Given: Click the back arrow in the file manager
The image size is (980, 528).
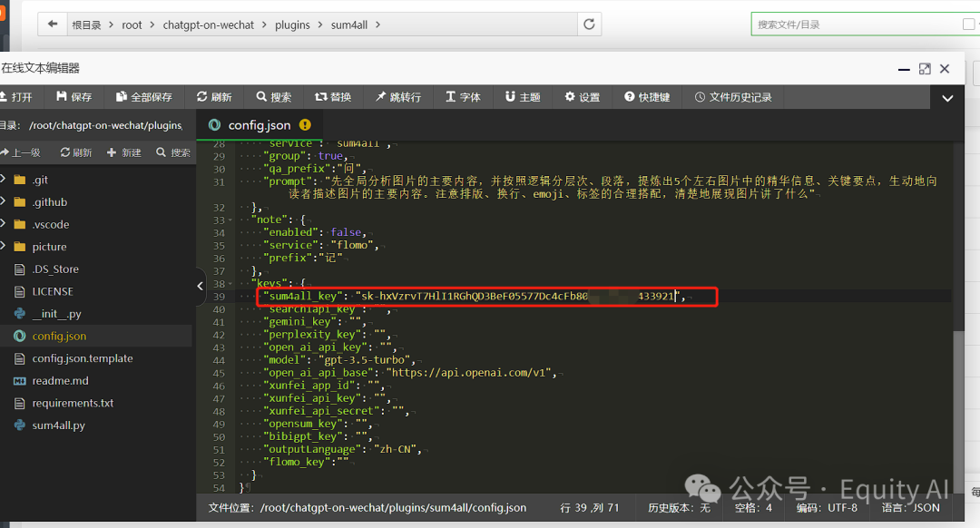Looking at the screenshot, I should (53, 24).
